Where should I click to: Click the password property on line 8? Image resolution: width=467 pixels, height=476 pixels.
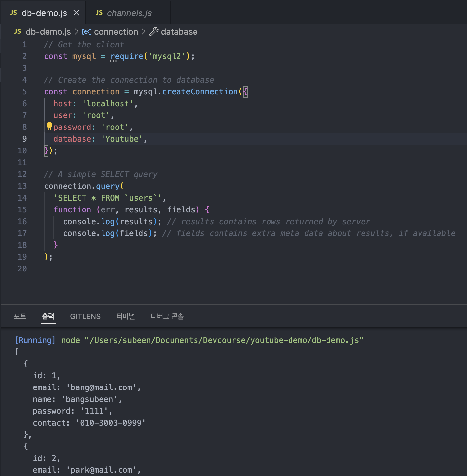[72, 127]
